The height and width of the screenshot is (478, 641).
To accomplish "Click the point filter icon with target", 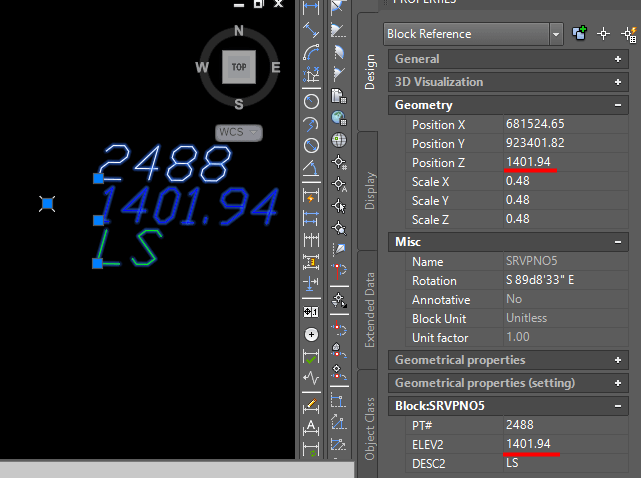I will tap(338, 300).
